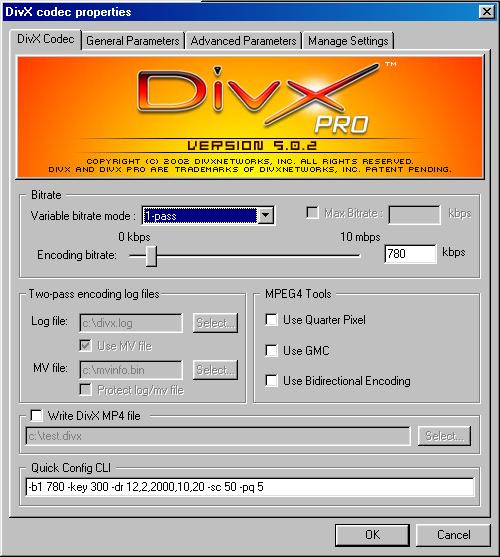This screenshot has width=500, height=557.
Task: Enable Write DivX MP4 file checkbox
Action: (37, 415)
